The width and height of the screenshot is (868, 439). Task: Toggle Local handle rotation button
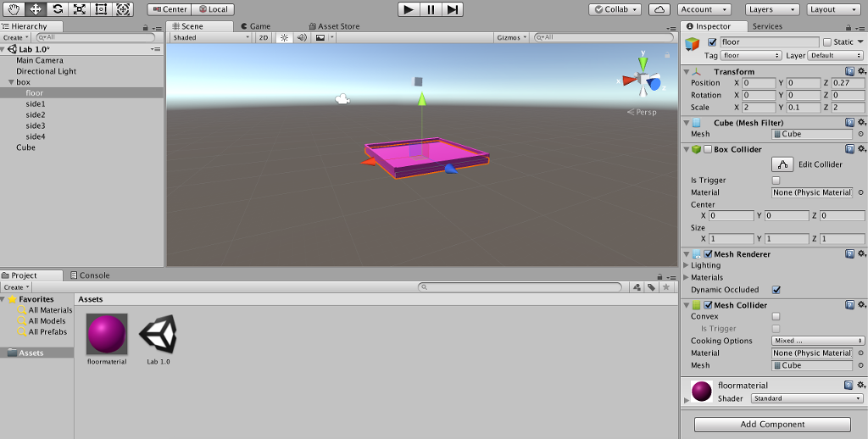(x=213, y=9)
